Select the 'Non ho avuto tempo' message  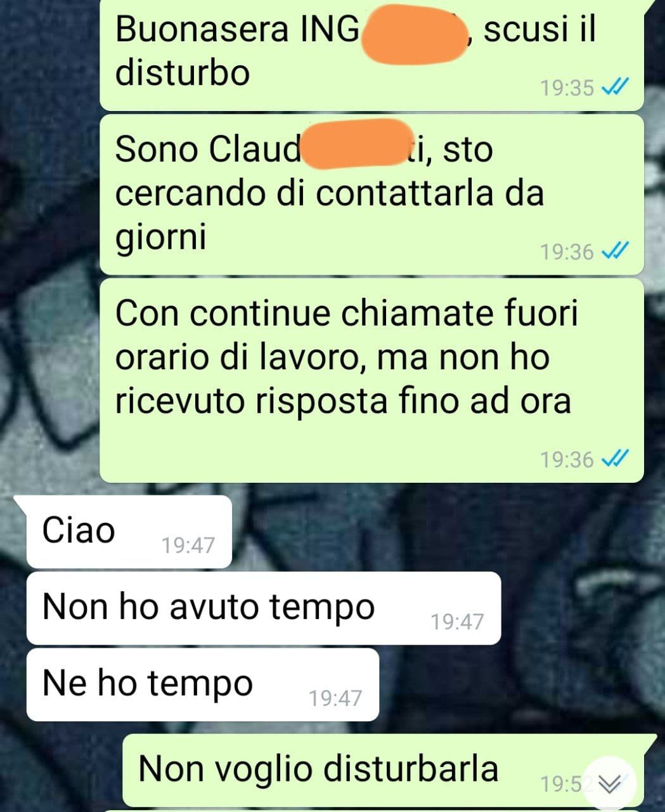coord(264,608)
